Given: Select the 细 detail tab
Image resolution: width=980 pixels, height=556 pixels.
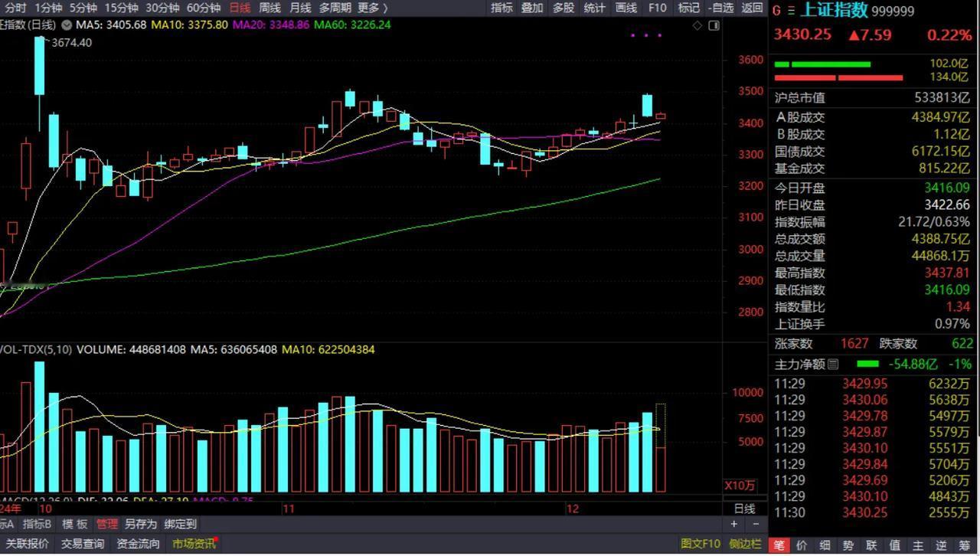Looking at the screenshot, I should click(x=825, y=546).
